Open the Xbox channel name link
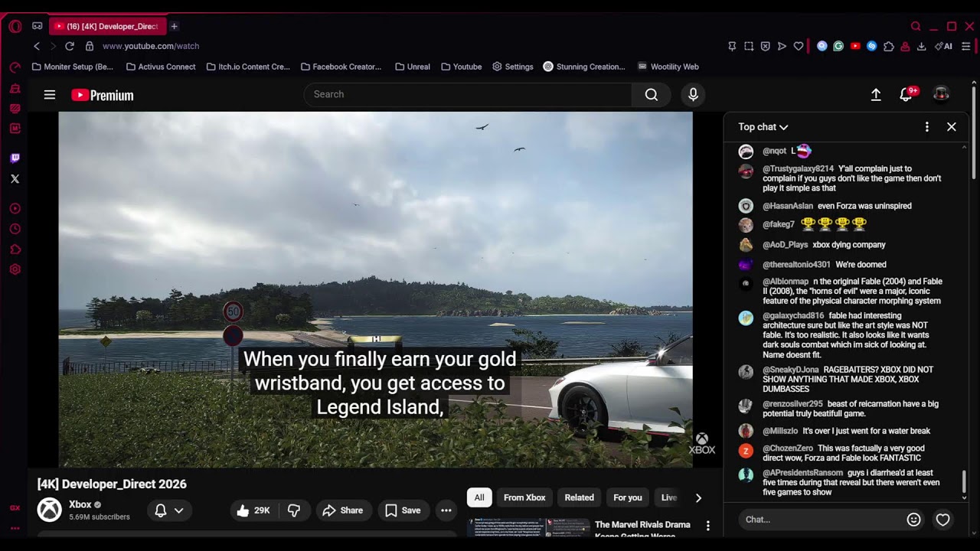Screen dimensions: 980x551 coord(80,504)
